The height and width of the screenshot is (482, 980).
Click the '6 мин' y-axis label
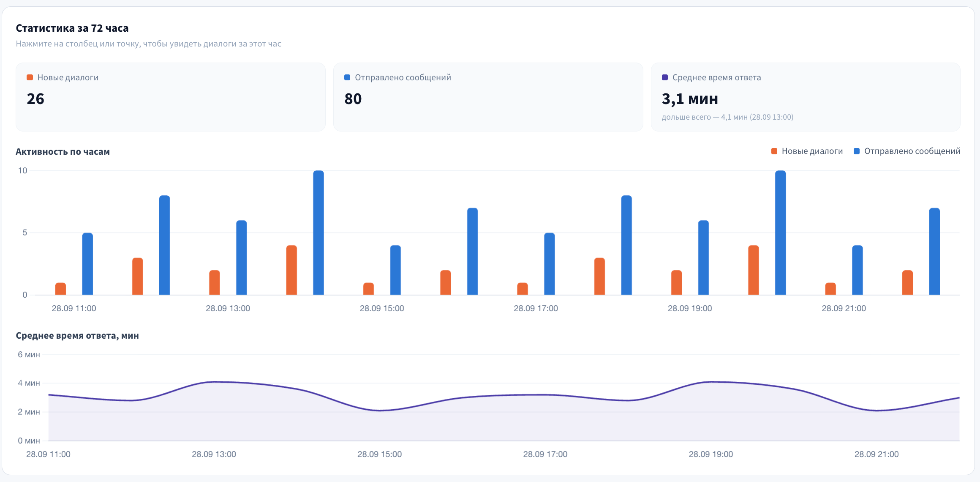coord(29,354)
